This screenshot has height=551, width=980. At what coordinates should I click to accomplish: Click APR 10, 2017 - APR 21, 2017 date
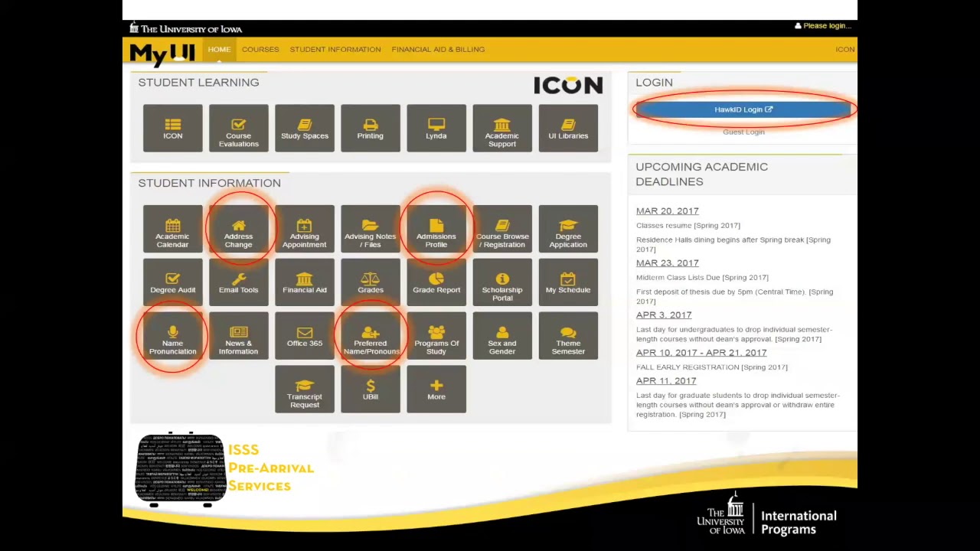point(701,352)
